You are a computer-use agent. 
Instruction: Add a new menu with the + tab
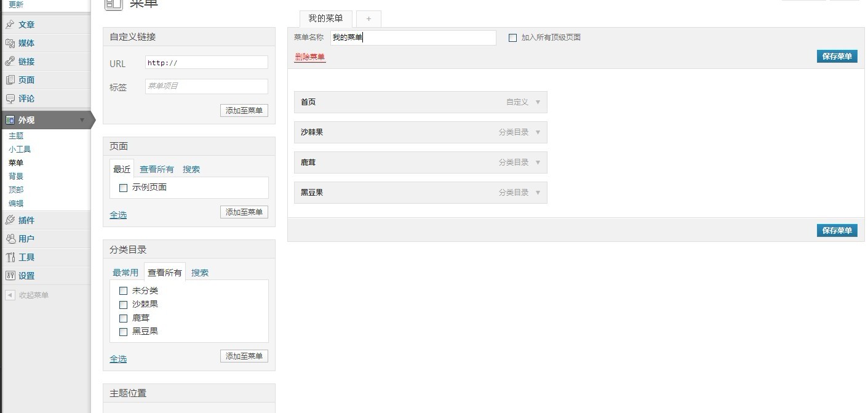click(368, 19)
